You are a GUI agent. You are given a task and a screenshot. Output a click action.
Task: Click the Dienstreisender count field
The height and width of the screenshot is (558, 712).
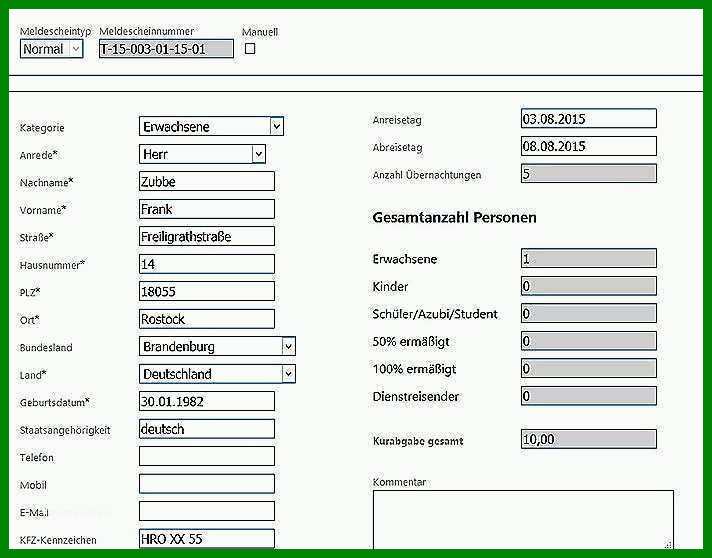coord(588,396)
